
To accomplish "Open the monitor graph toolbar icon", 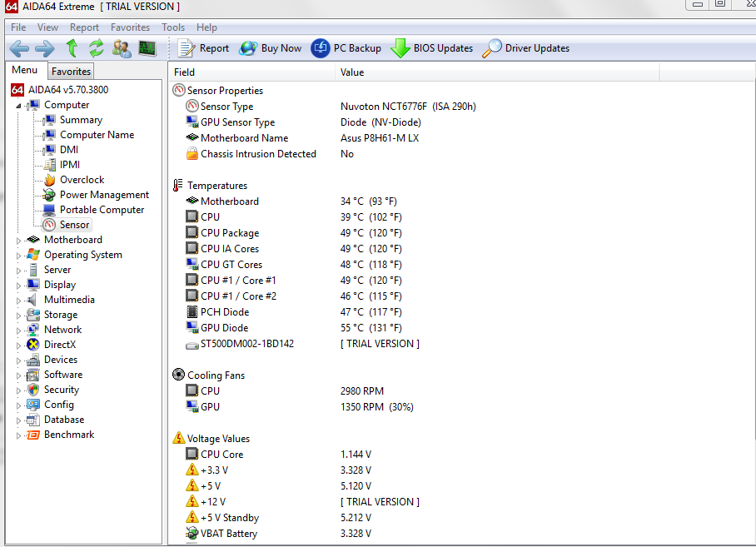I will pyautogui.click(x=147, y=48).
